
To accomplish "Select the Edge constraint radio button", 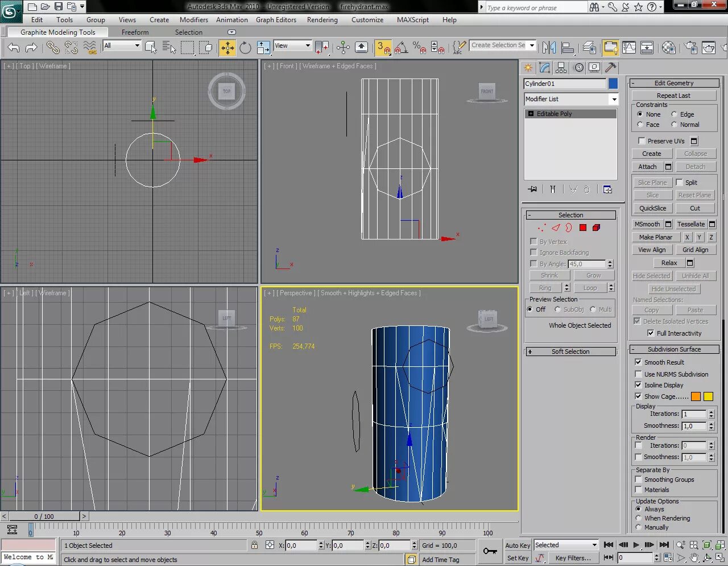I will tap(673, 114).
